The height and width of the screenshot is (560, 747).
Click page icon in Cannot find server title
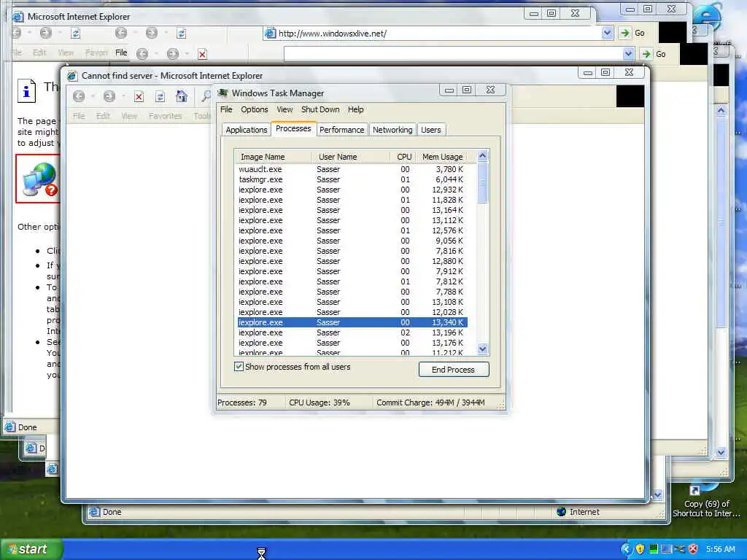[72, 76]
